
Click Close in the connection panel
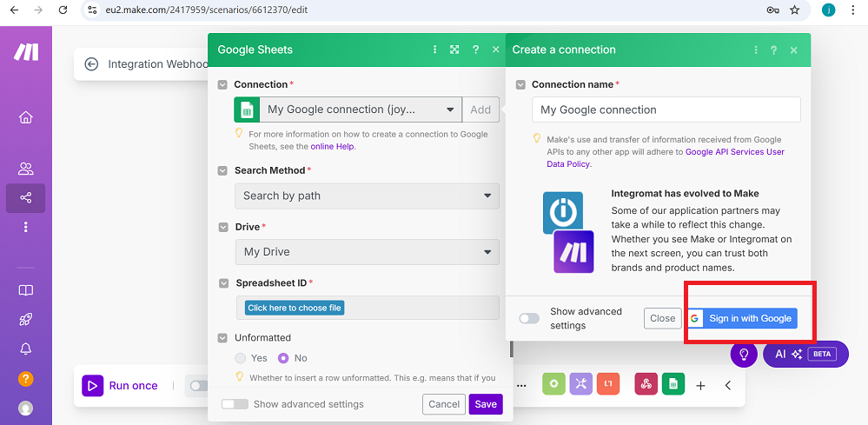tap(663, 318)
